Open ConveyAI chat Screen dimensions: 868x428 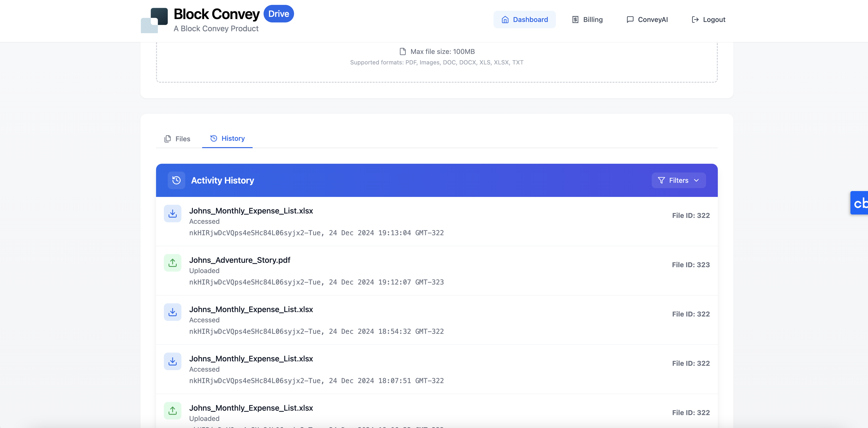pyautogui.click(x=647, y=20)
